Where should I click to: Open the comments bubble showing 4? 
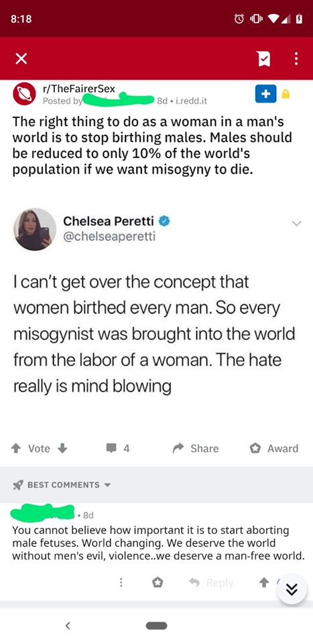118,449
